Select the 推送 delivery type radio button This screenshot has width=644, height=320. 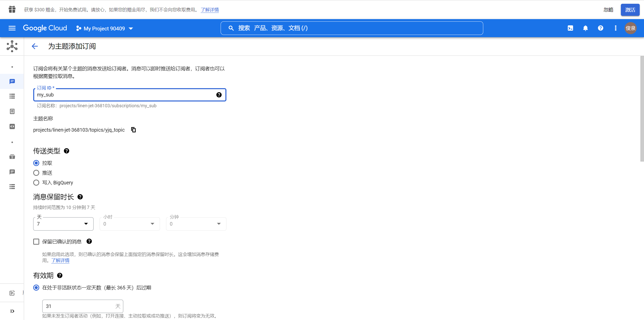click(36, 173)
